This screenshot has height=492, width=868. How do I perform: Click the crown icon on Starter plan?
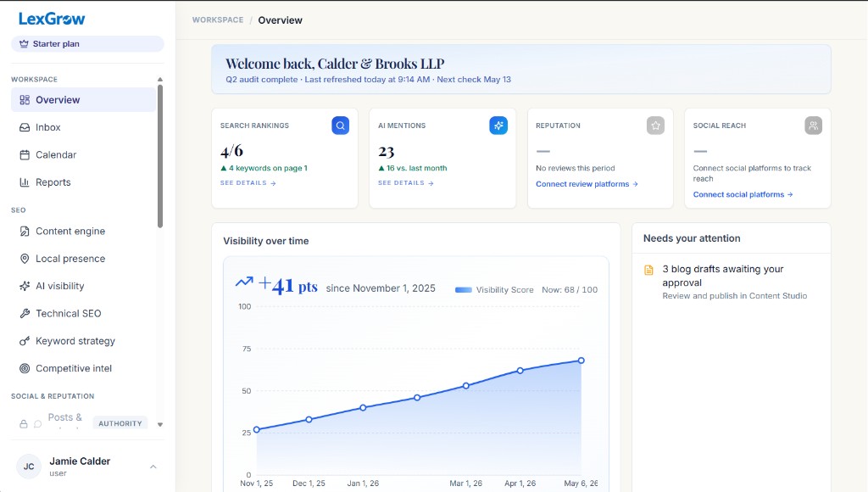tap(24, 44)
